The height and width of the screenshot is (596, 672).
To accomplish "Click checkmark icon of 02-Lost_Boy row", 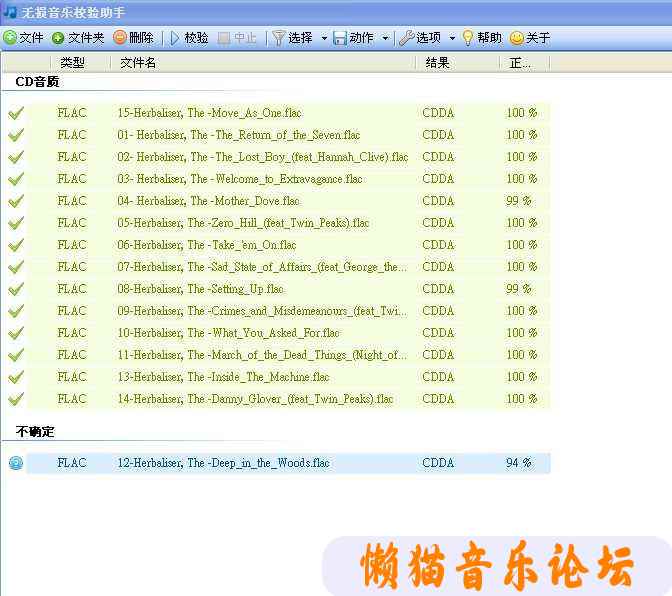I will (x=16, y=157).
